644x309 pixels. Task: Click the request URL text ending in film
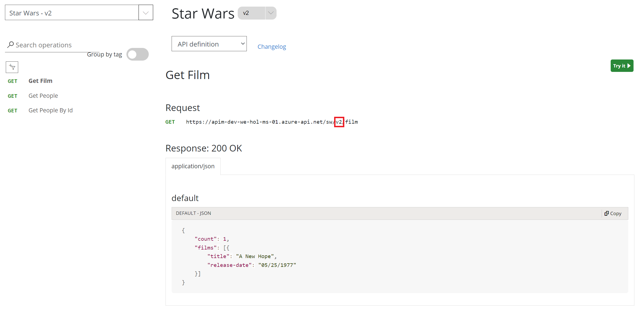(272, 122)
